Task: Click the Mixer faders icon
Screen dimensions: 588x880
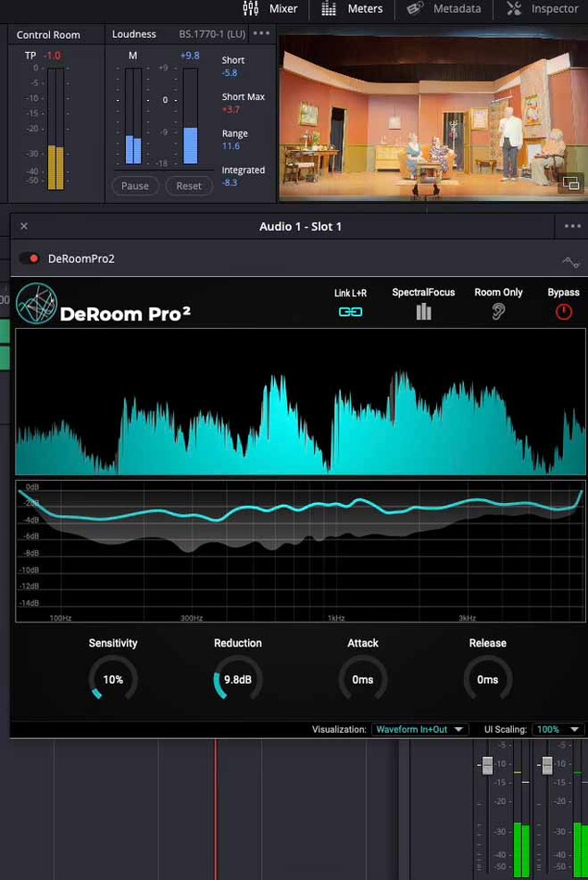Action: pos(251,8)
